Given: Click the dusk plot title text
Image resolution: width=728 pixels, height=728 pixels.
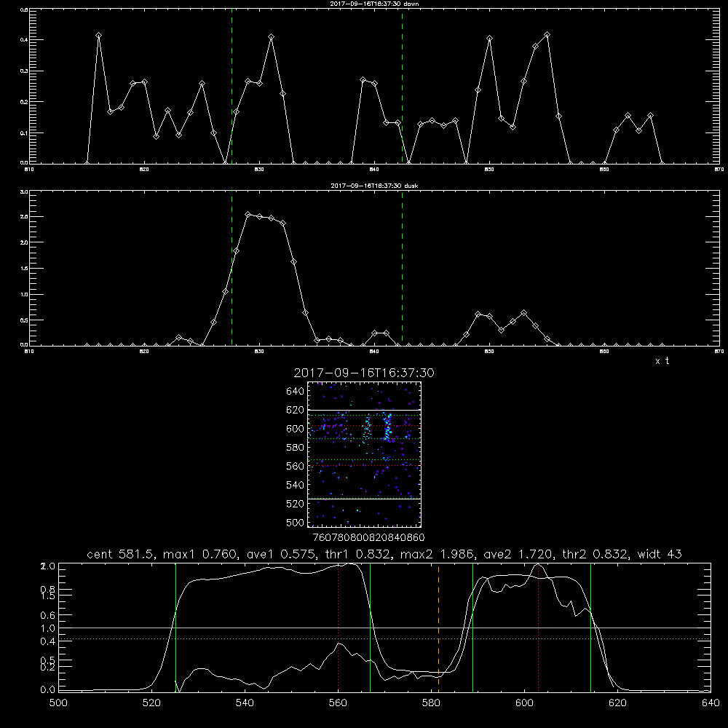Looking at the screenshot, I should pyautogui.click(x=374, y=186).
